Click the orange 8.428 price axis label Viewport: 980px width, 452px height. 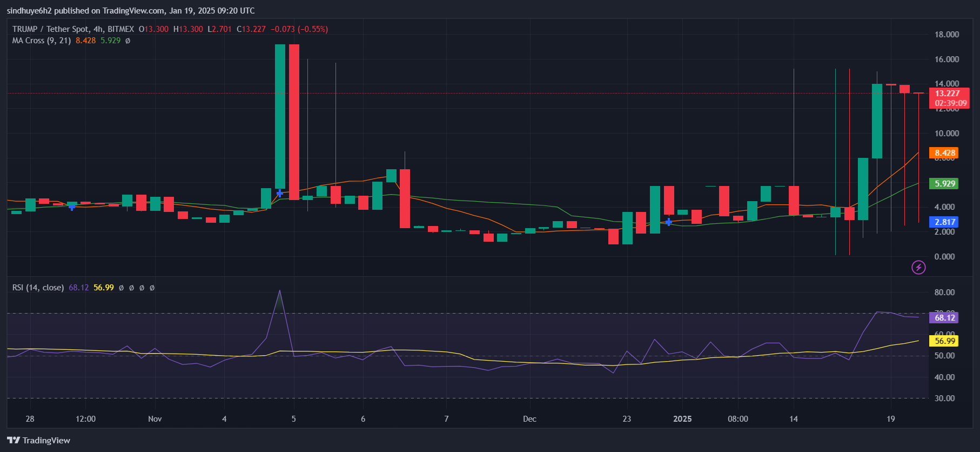click(x=944, y=153)
